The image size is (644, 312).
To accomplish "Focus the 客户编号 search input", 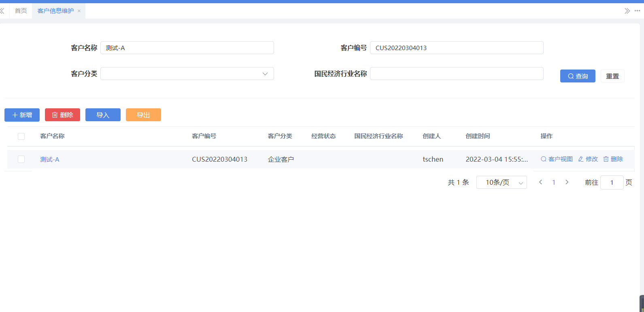I will click(457, 48).
